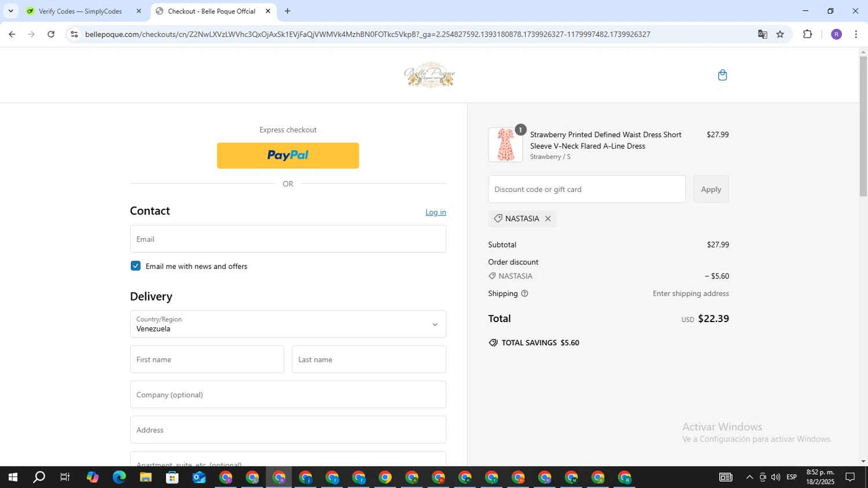The height and width of the screenshot is (488, 868).
Task: Expand the Country/Region dropdown
Action: point(288,324)
